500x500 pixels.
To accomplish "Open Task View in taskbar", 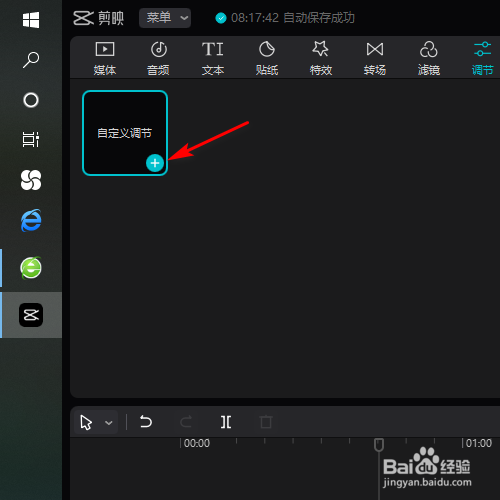I will coord(31,139).
